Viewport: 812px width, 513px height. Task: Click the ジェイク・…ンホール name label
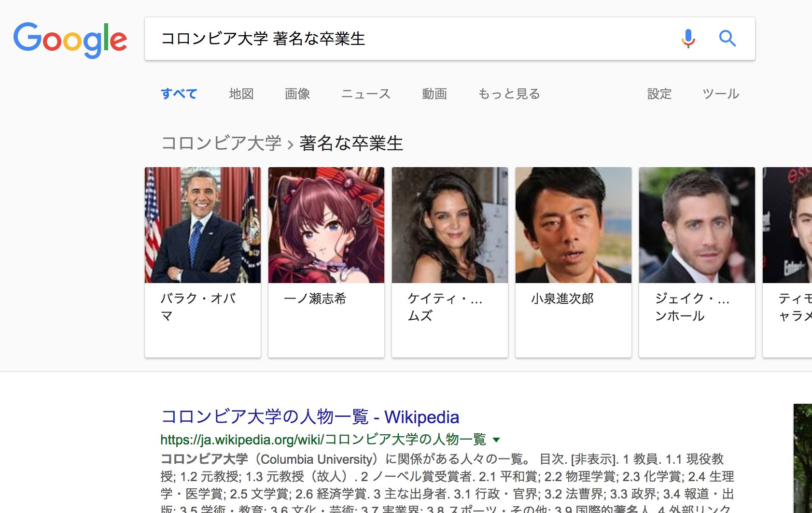coord(692,307)
